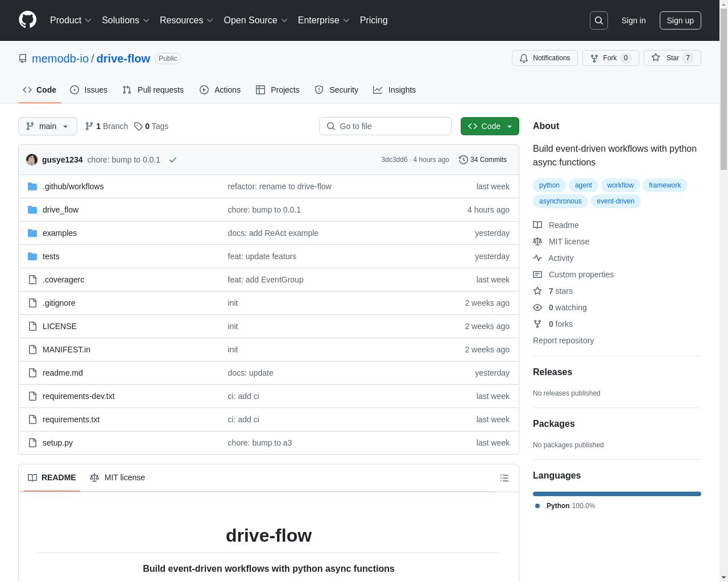The width and height of the screenshot is (728, 582).
Task: Select the MIT license tab in README panel
Action: point(118,477)
